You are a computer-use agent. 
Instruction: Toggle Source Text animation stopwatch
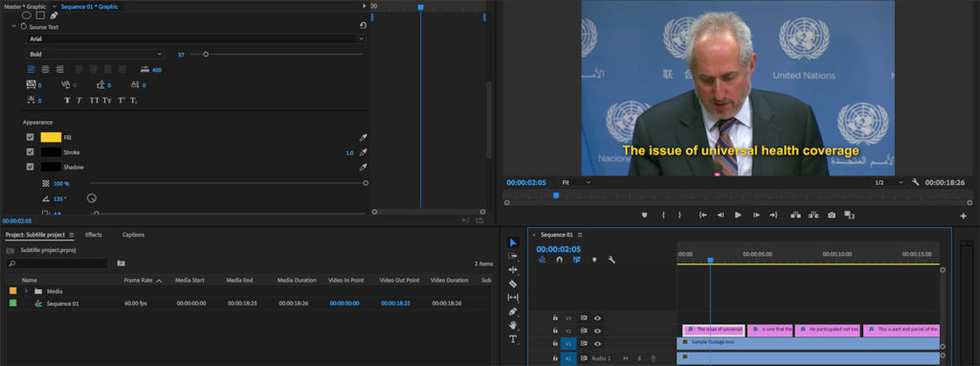(24, 27)
